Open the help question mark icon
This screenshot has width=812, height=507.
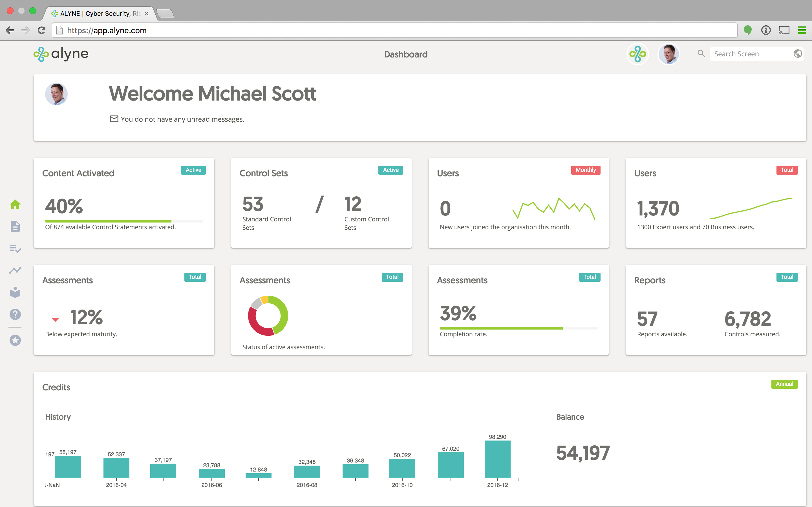pyautogui.click(x=15, y=315)
